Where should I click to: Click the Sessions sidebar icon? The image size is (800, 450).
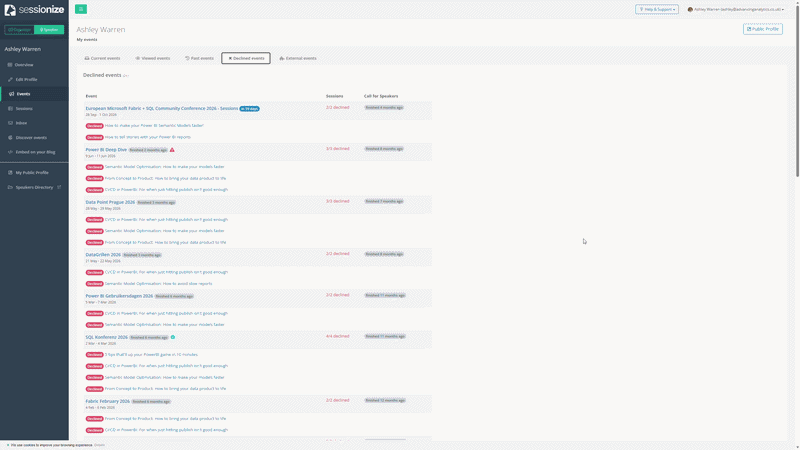[x=10, y=109]
